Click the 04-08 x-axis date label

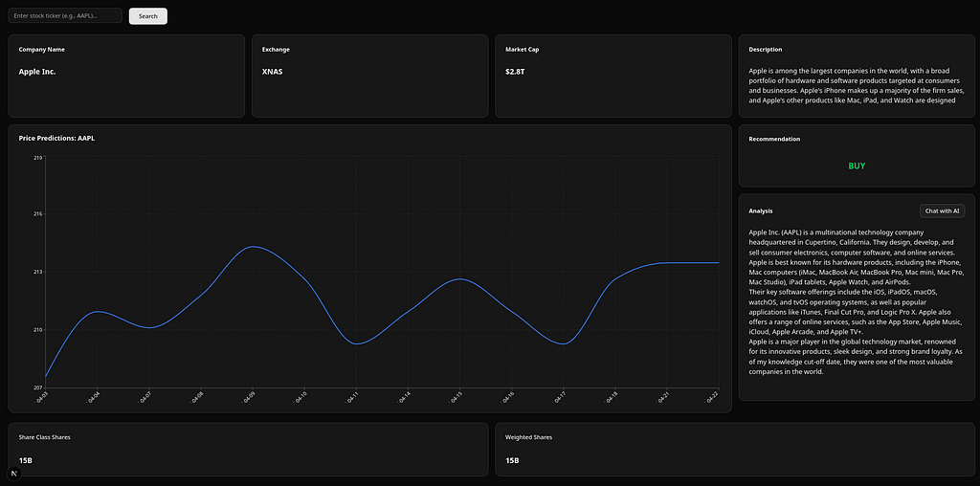[x=195, y=398]
